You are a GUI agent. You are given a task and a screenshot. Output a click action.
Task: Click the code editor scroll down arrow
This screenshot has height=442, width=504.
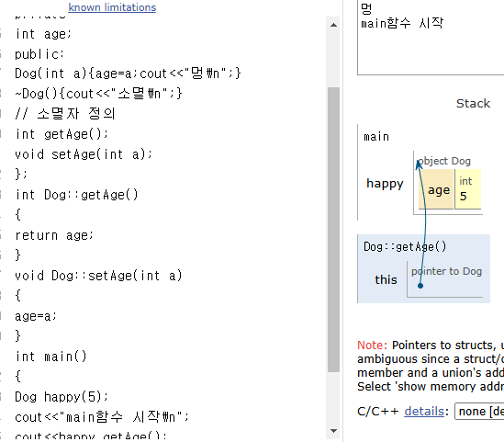(333, 430)
